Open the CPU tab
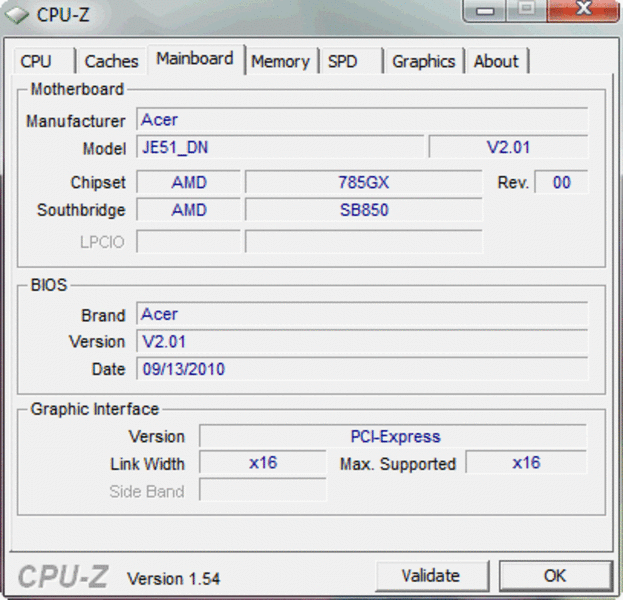Image resolution: width=623 pixels, height=600 pixels. [44, 62]
